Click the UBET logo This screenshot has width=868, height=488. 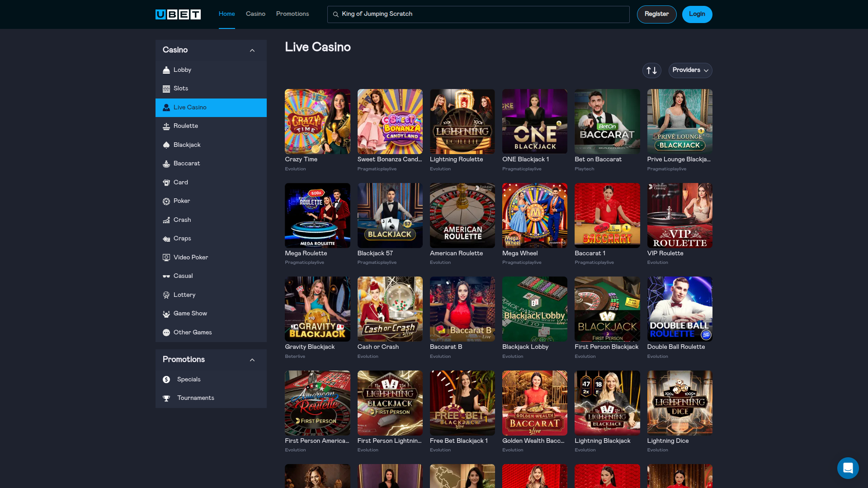pyautogui.click(x=178, y=14)
